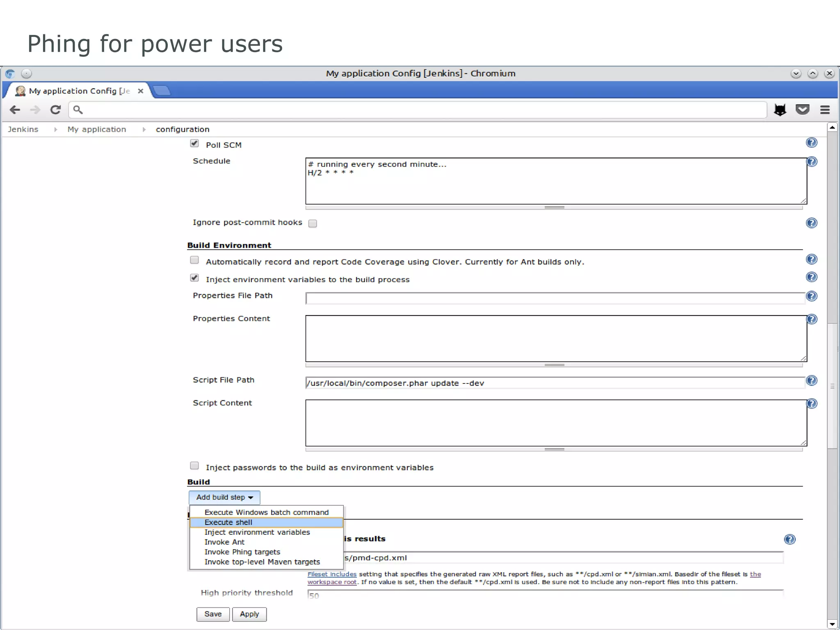840x630 pixels.
Task: Uncheck Inject environment variables checkbox
Action: click(194, 278)
